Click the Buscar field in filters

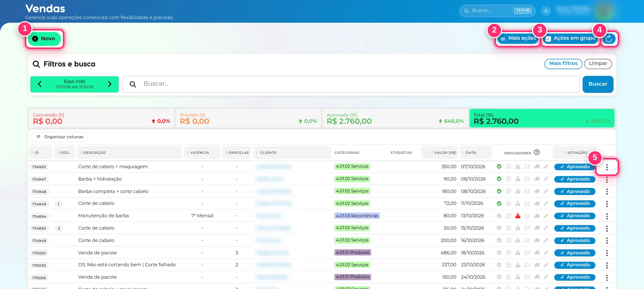click(x=351, y=84)
